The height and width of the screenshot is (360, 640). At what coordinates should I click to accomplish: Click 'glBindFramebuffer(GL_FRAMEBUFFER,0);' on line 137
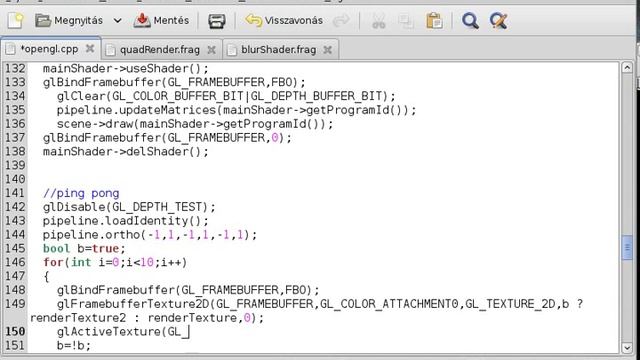coord(167,138)
